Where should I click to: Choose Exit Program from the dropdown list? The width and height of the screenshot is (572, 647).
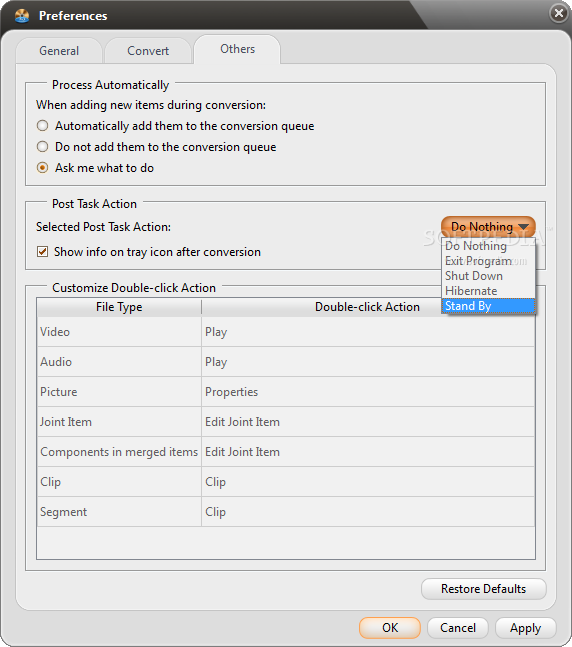tap(488, 261)
